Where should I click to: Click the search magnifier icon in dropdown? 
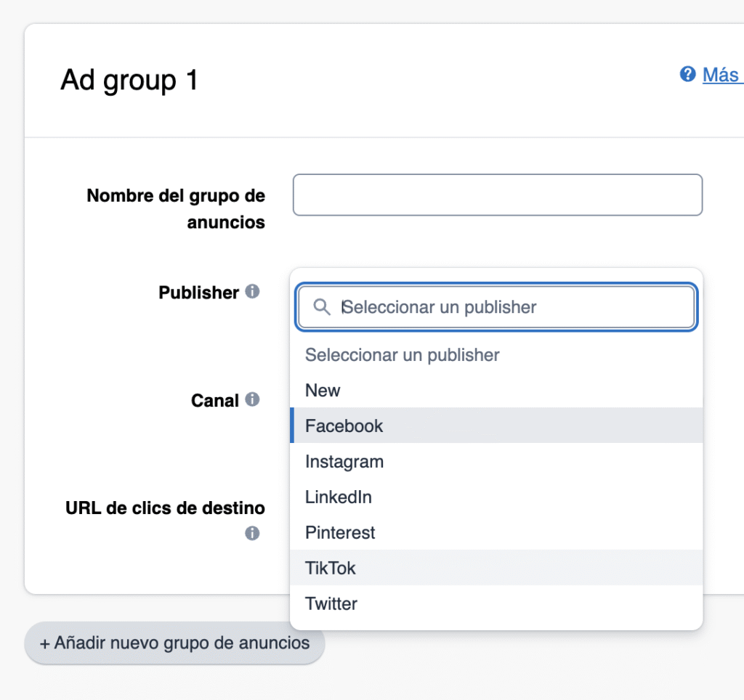[x=322, y=307]
